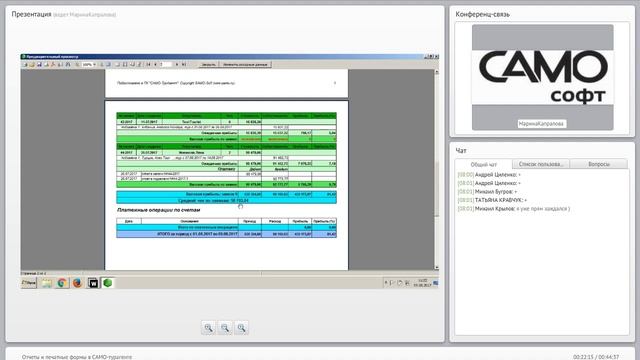Click the green cube application on the shared taskbar
This screenshot has height=360, width=640.
pos(108,283)
